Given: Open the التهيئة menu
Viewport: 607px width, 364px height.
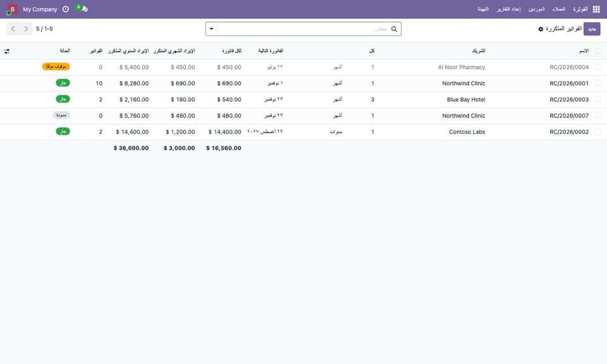Looking at the screenshot, I should click(482, 9).
